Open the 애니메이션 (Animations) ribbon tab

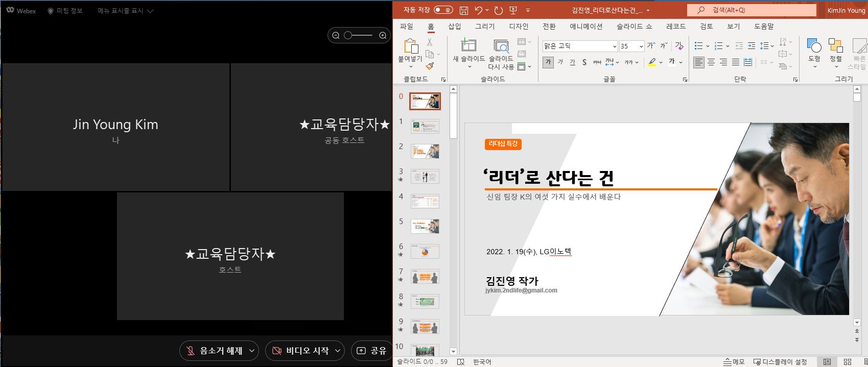[586, 27]
